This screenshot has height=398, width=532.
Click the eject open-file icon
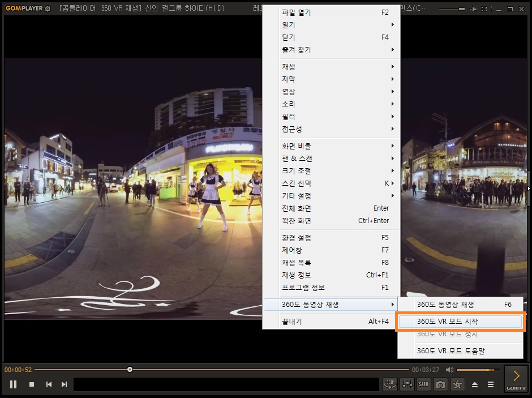475,384
